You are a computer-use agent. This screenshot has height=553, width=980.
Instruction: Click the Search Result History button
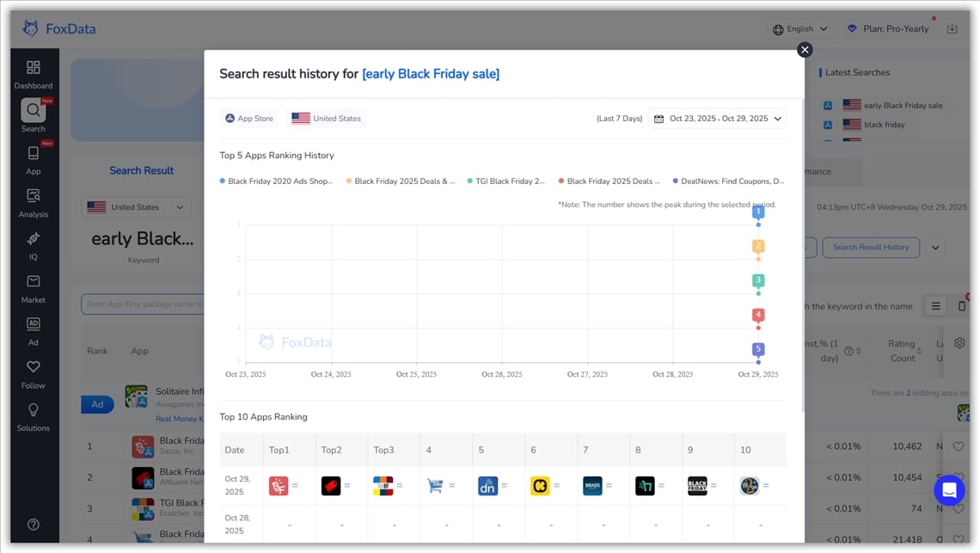point(870,248)
